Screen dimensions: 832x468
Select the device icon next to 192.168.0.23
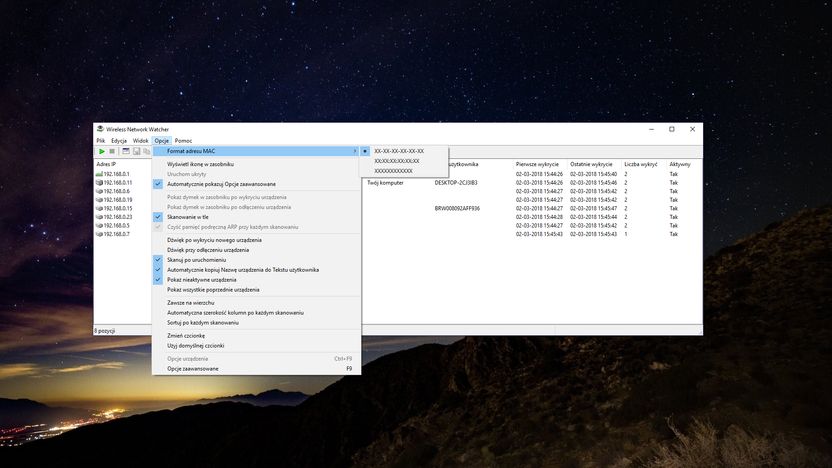click(99, 217)
